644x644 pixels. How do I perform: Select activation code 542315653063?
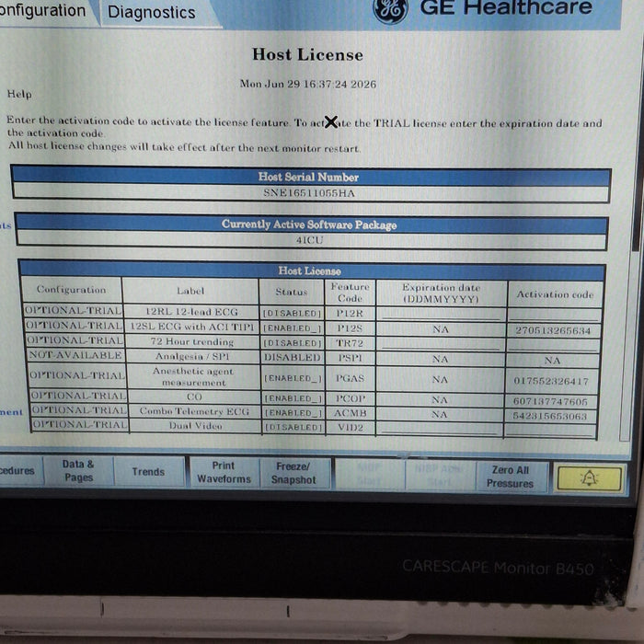coord(549,417)
